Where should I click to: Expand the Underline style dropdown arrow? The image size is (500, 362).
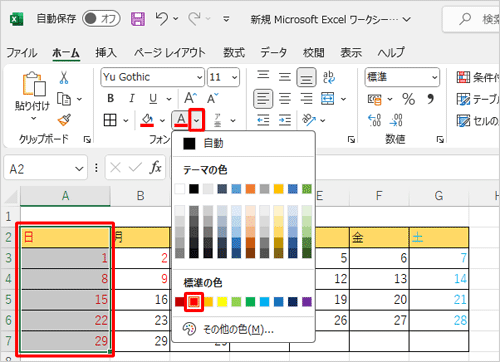pos(169,99)
